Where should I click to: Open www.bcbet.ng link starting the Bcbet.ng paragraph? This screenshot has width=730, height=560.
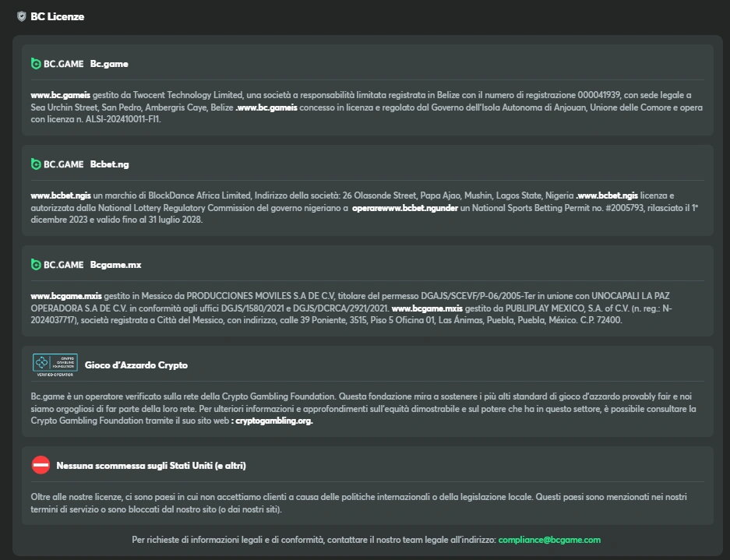click(62, 195)
